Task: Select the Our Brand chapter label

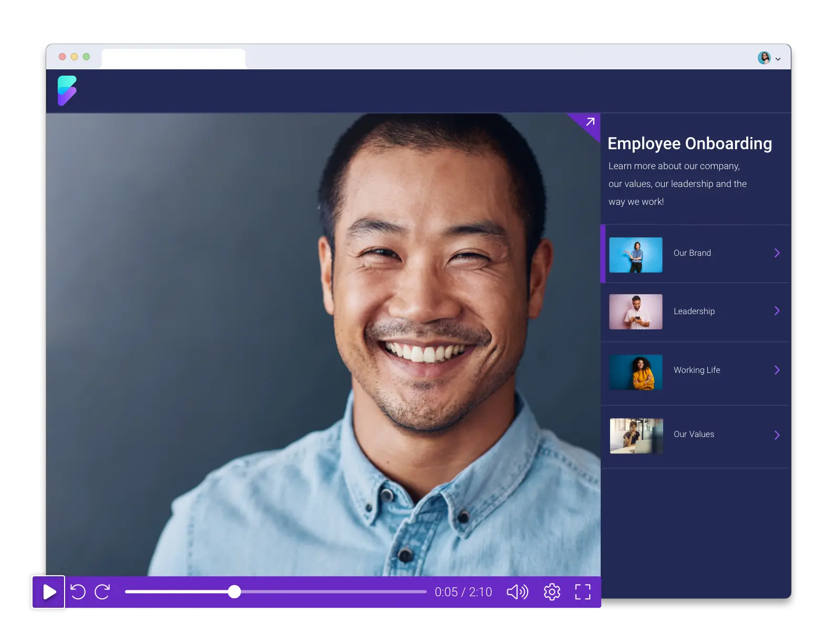Action: (x=692, y=253)
